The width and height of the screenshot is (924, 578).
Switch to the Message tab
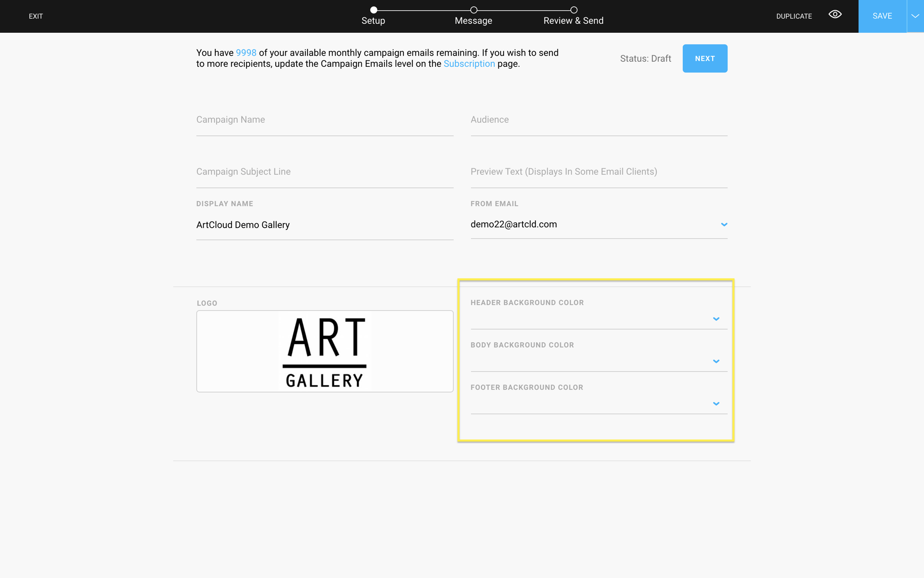click(x=473, y=20)
